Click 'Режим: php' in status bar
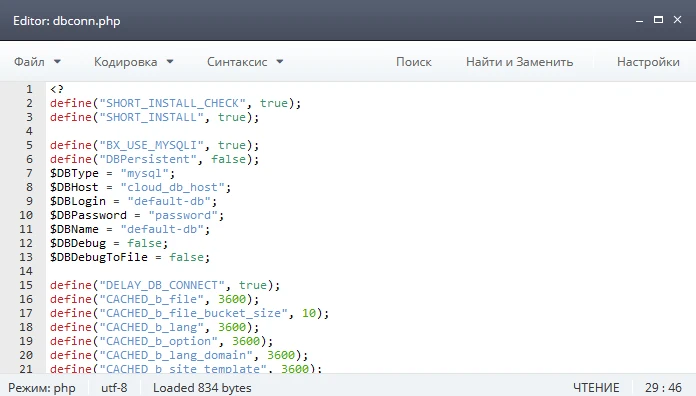The image size is (696, 396). (x=42, y=388)
